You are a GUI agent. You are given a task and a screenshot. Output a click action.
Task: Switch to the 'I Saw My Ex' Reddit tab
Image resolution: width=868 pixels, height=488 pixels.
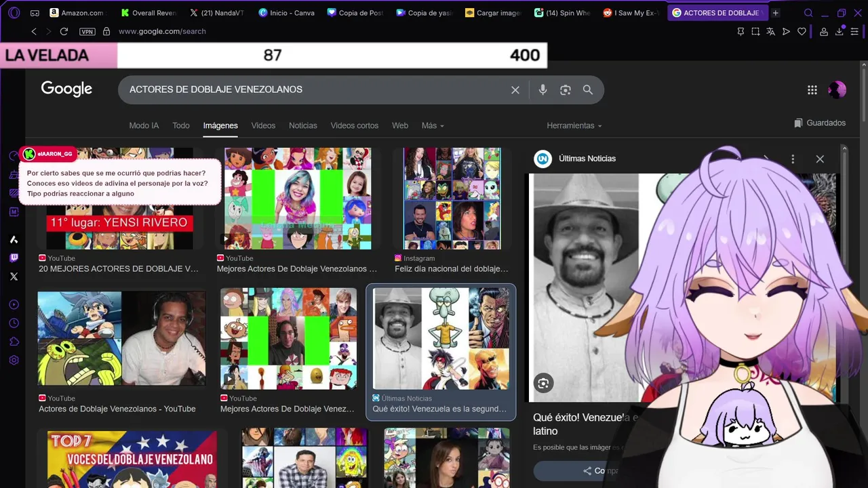631,13
